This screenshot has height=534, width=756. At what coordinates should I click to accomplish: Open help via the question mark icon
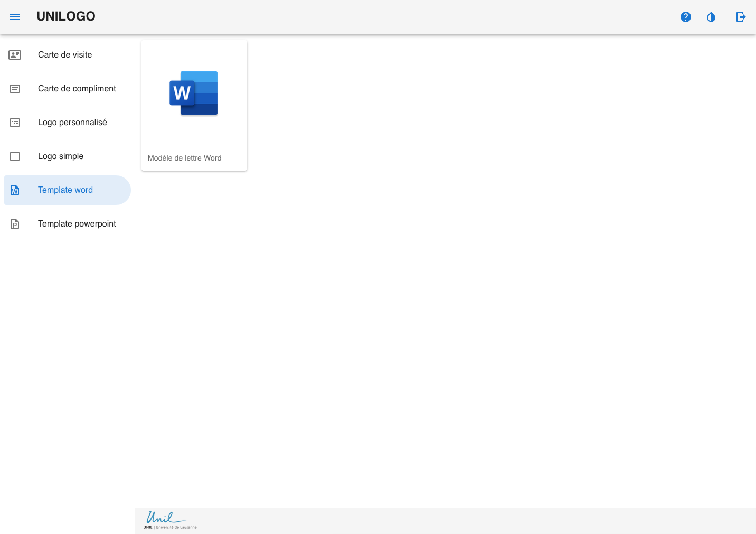pos(686,17)
